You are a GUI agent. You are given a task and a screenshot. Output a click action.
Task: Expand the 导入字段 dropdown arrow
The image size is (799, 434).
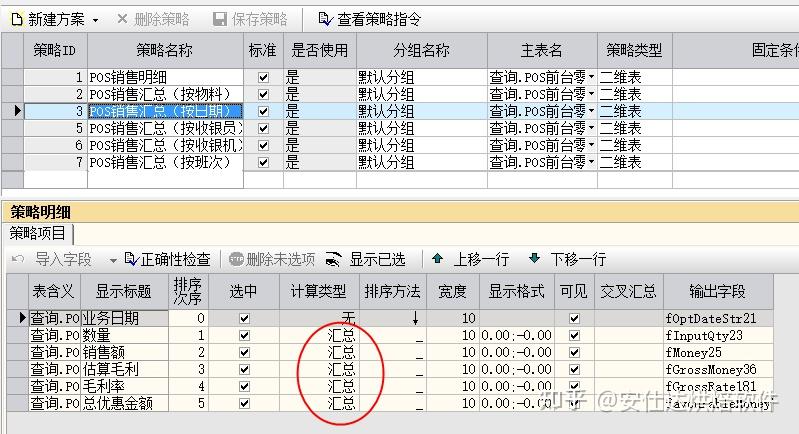(113, 260)
